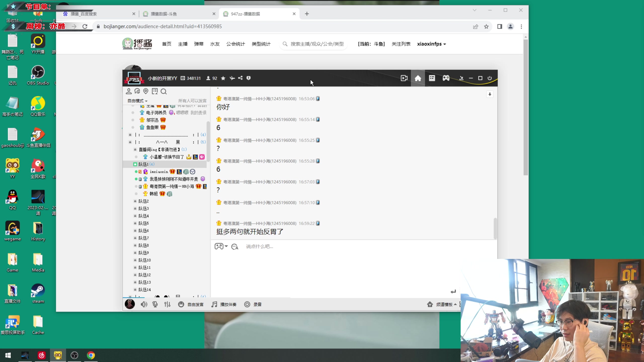Screen dimensions: 644x362
Task: Click the send arrow button below the chat box
Action: 453,291
